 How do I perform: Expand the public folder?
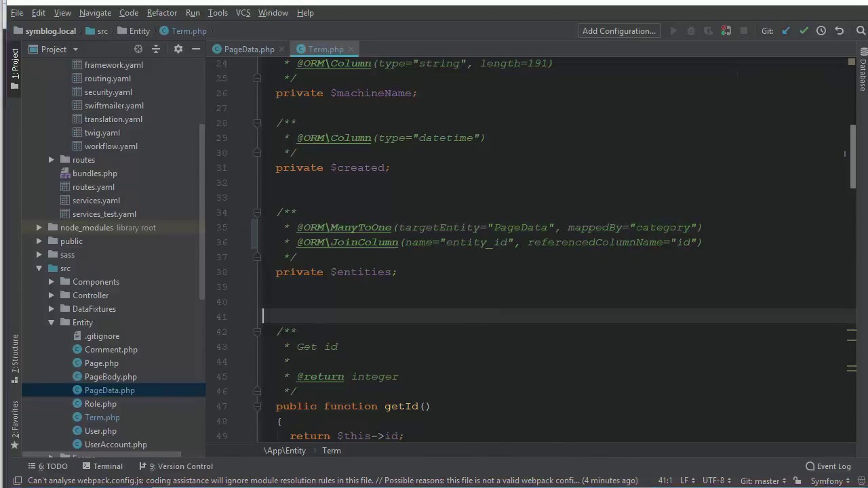(x=39, y=241)
